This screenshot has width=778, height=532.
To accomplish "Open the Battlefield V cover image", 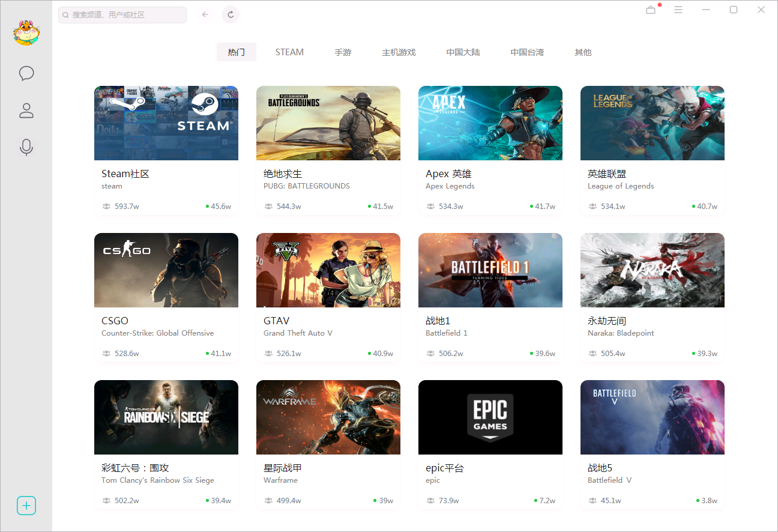I will pyautogui.click(x=653, y=417).
